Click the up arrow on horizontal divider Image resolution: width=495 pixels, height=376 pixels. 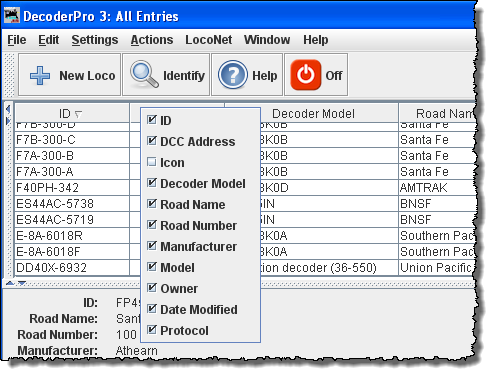(x=10, y=283)
